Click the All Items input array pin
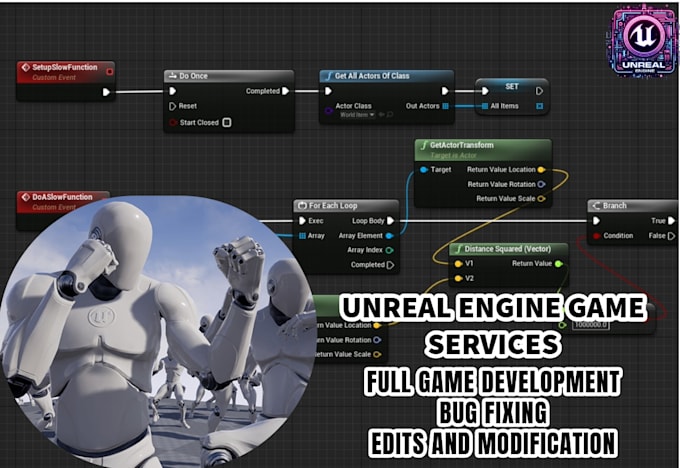 tap(485, 106)
